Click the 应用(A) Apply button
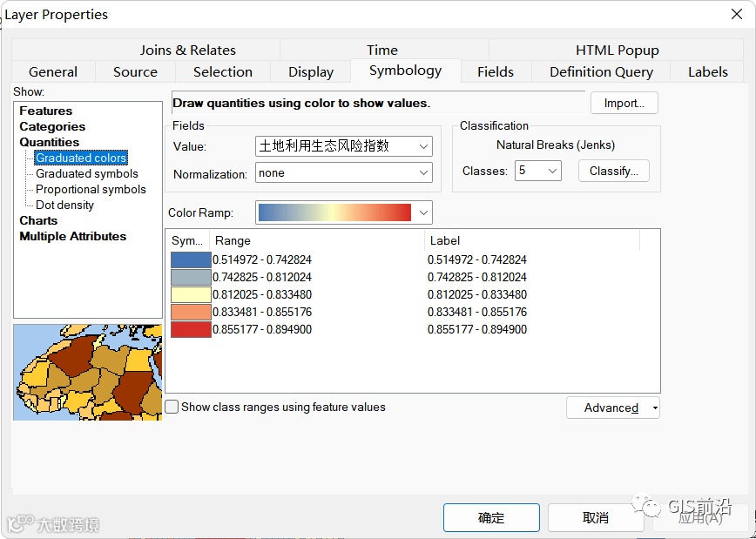Image resolution: width=756 pixels, height=539 pixels. tap(700, 518)
